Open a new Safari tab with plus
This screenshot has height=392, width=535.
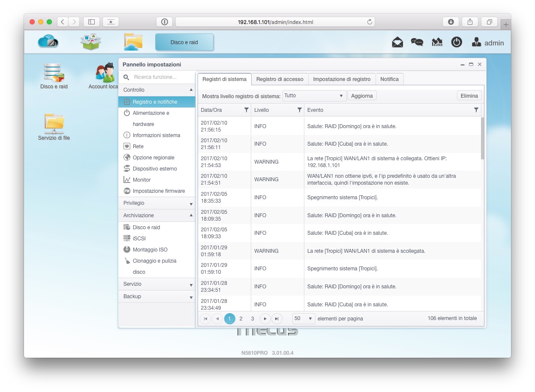coord(506,25)
